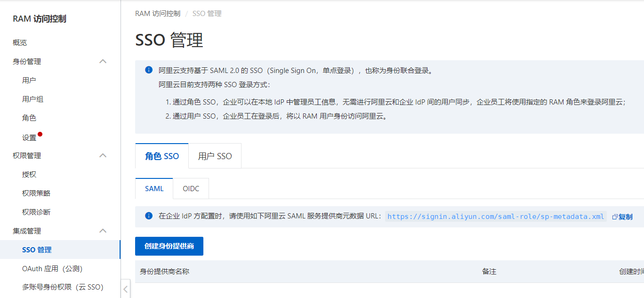Collapse the sidebar with the arrow handle
Image resolution: width=644 pixels, height=298 pixels.
126,289
